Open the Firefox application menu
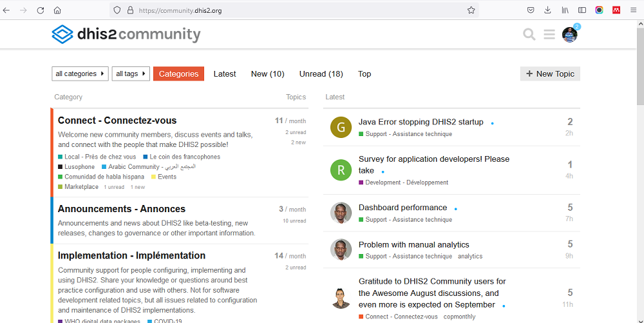 633,10
